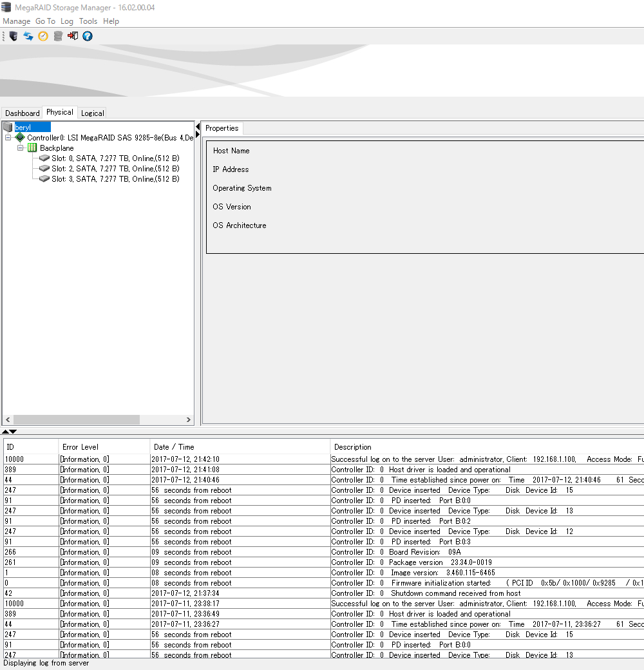Sort log by Error Level header
The height and width of the screenshot is (670, 644).
click(104, 446)
